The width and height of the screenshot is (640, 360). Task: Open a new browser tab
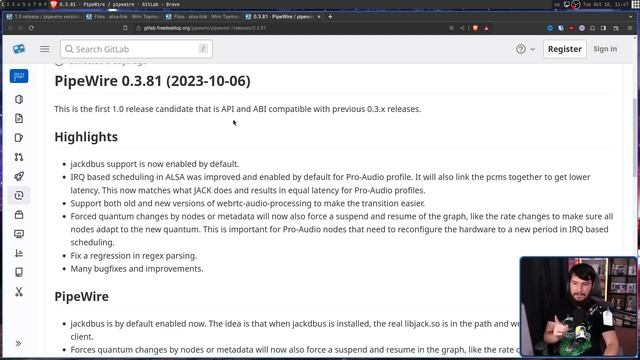tap(330, 17)
